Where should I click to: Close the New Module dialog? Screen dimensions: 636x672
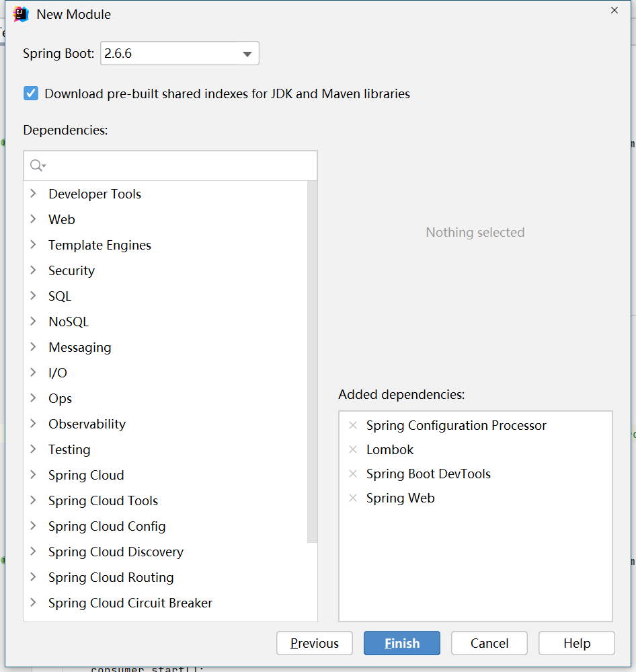coord(614,10)
